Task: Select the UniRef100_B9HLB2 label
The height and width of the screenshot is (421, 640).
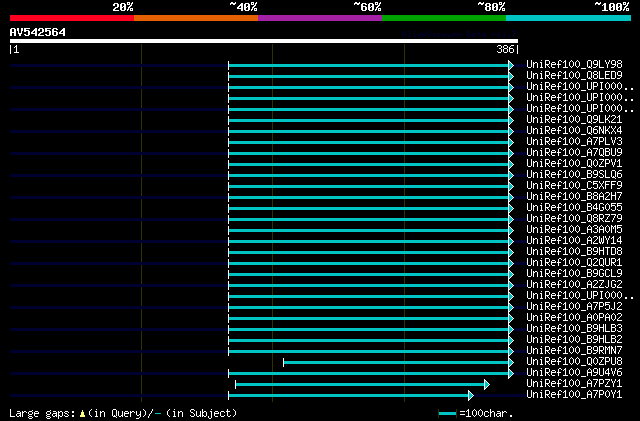Action: [574, 339]
